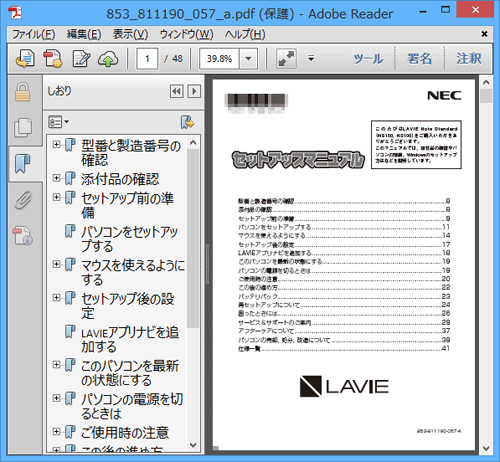The height and width of the screenshot is (462, 500).
Task: Go to パソコンの電源を切るときは bookmark
Action: click(x=132, y=406)
